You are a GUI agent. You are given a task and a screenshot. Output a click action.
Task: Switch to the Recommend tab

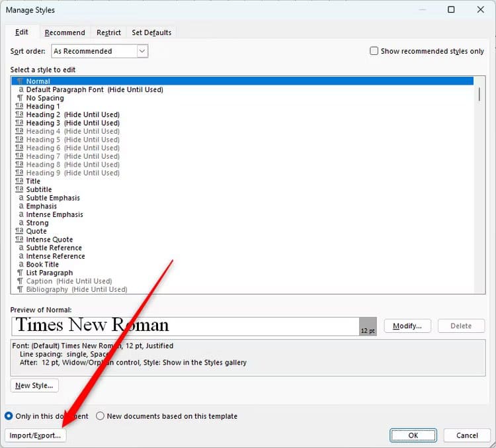pyautogui.click(x=65, y=32)
